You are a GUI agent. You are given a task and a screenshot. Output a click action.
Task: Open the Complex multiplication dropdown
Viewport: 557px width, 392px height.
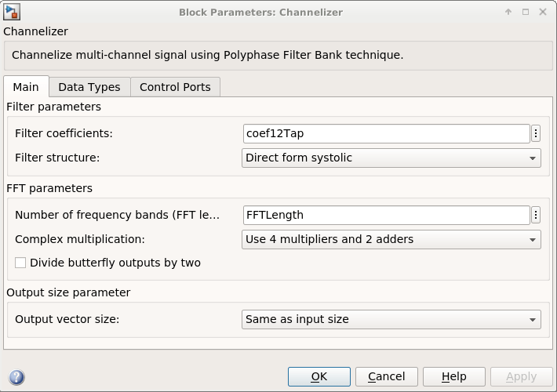point(391,239)
